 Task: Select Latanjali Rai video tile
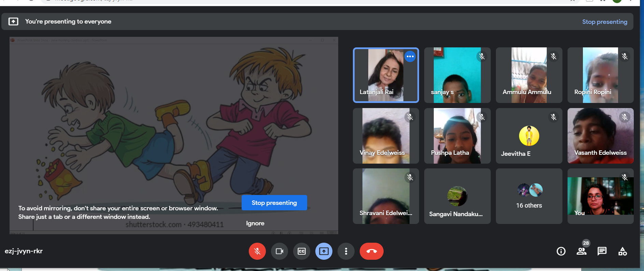[386, 75]
